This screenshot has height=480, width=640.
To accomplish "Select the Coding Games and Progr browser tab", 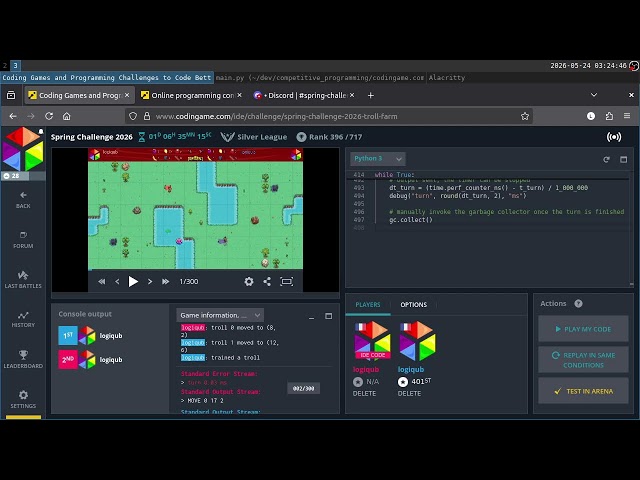I will [79, 95].
